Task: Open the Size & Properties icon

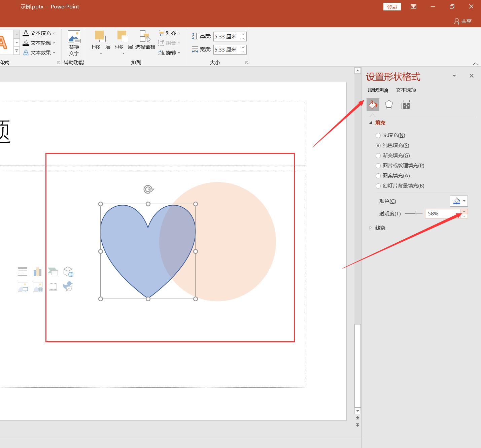Action: (405, 105)
